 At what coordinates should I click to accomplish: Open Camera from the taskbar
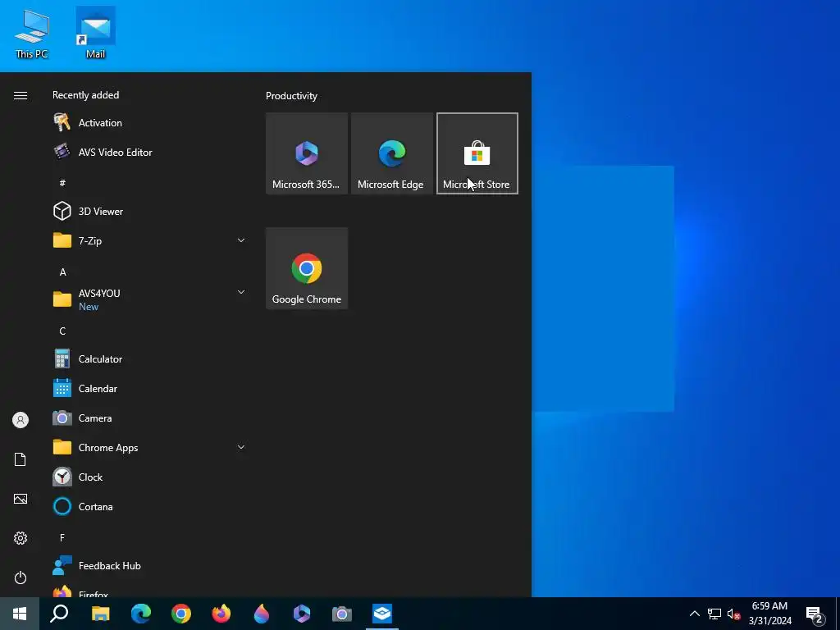pos(342,614)
